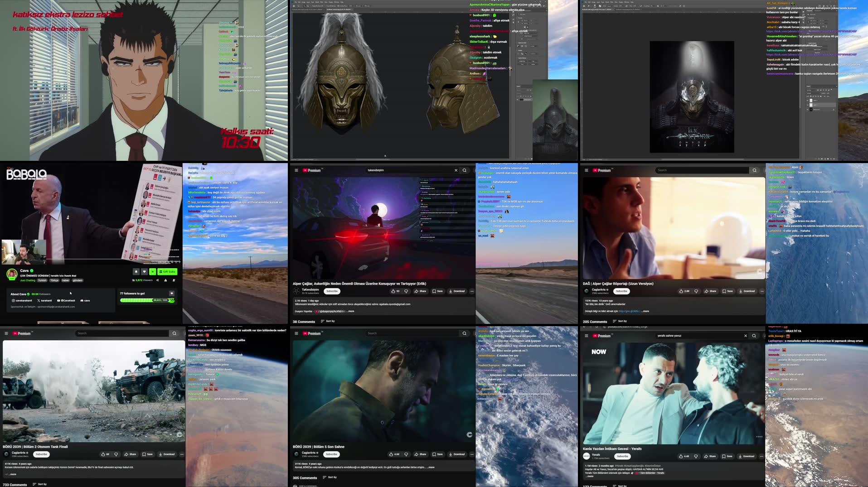Click the search magnifier beside takendisiyim
Screen dimensions: 868x487
coord(464,170)
